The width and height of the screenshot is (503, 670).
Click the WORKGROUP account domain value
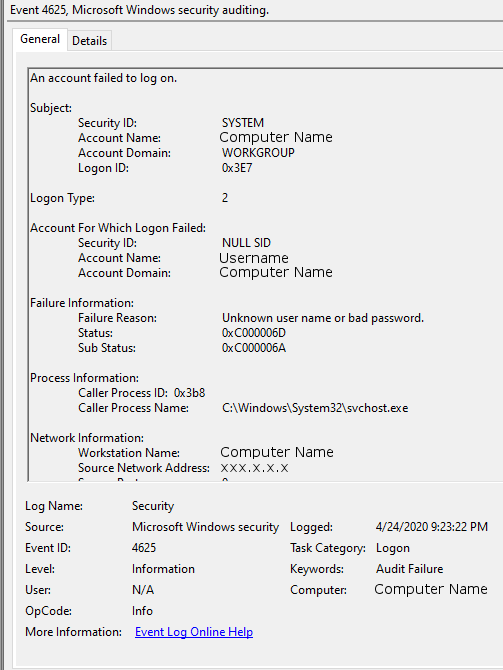coord(258,153)
